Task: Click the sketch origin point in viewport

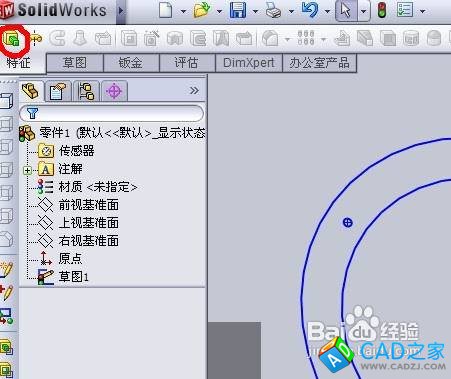Action: point(348,222)
